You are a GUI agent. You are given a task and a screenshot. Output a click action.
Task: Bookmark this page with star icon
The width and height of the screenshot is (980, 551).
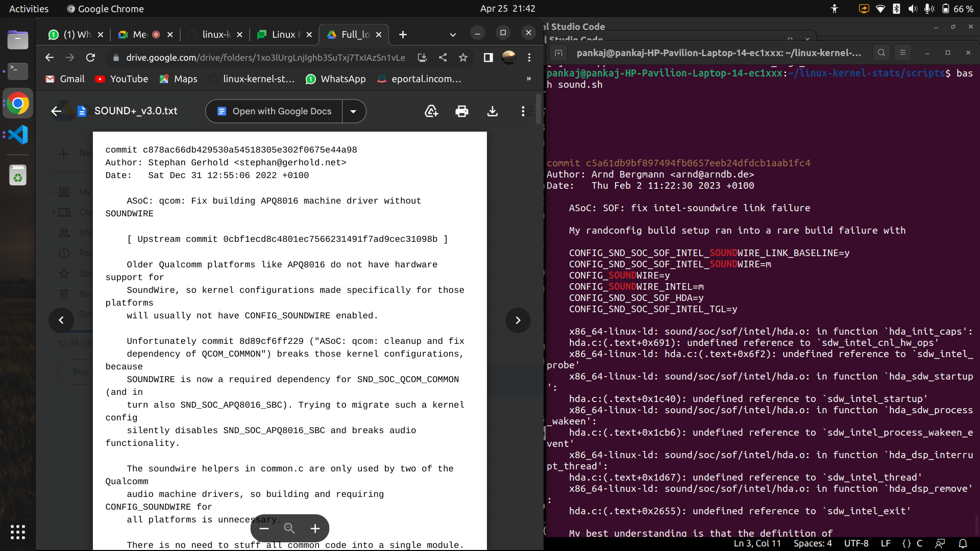click(x=463, y=58)
